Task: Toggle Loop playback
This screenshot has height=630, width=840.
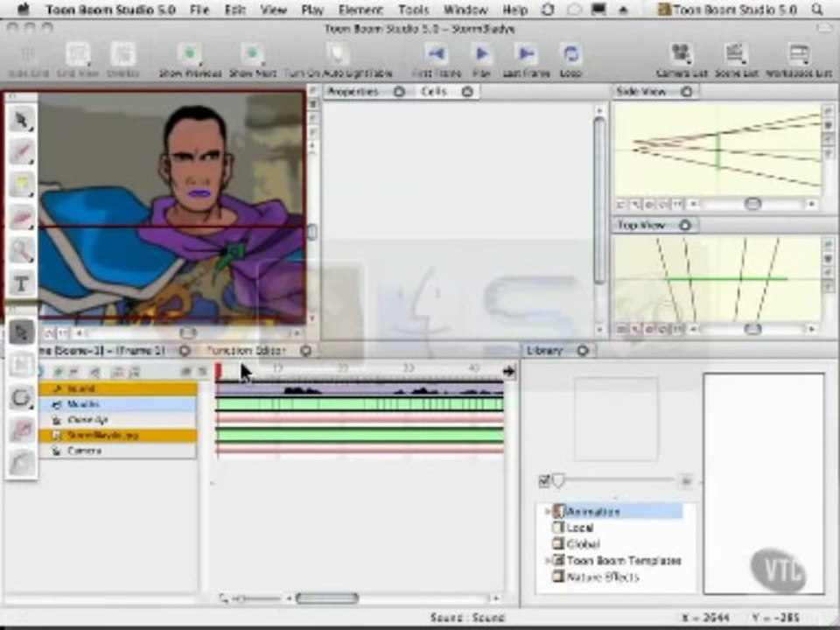Action: [x=570, y=53]
